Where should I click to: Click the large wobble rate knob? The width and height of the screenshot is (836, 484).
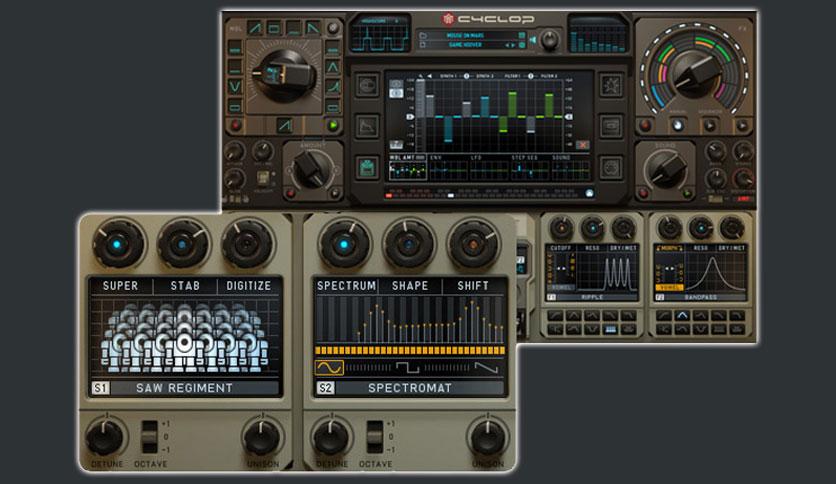284,75
